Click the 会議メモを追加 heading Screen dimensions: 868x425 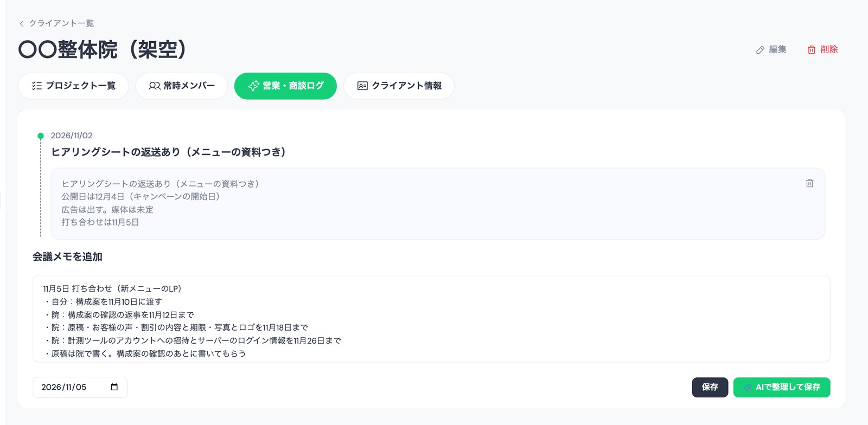[x=67, y=256]
